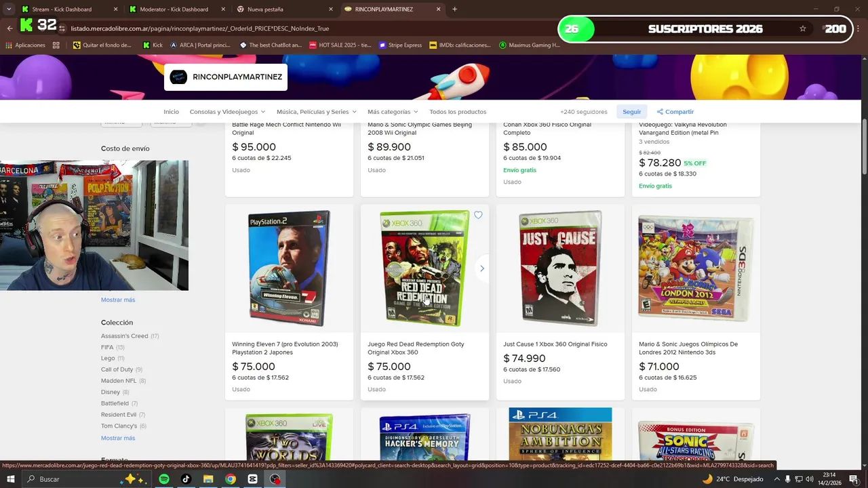The image size is (868, 488).
Task: Go to the Inicio store menu
Action: pos(171,112)
